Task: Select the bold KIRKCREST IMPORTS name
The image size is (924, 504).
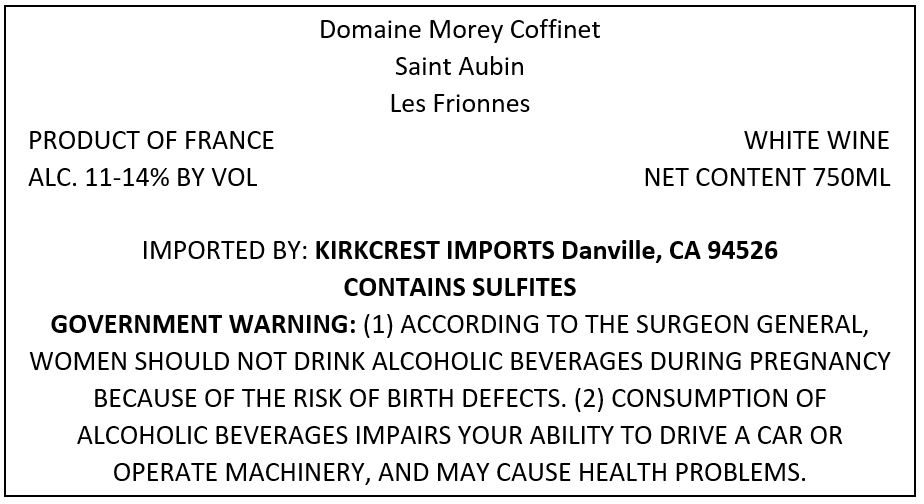Action: point(435,251)
